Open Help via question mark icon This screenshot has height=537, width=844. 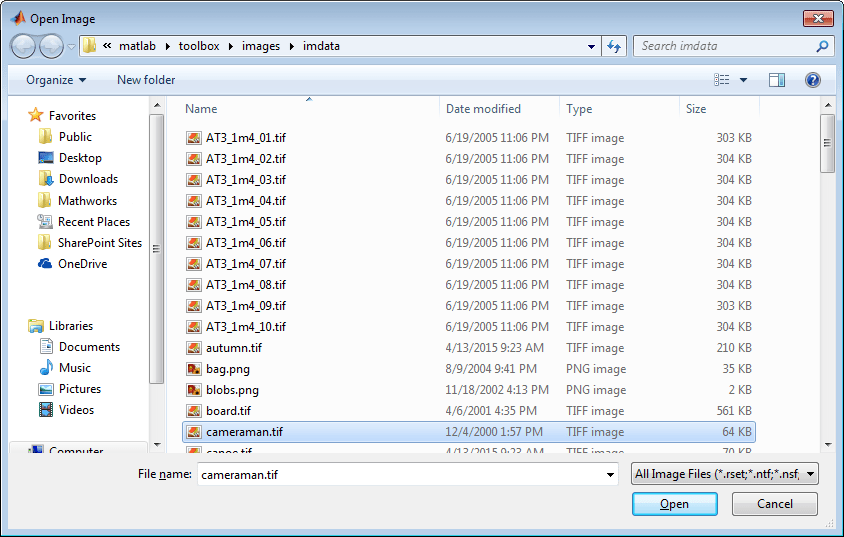[x=812, y=80]
